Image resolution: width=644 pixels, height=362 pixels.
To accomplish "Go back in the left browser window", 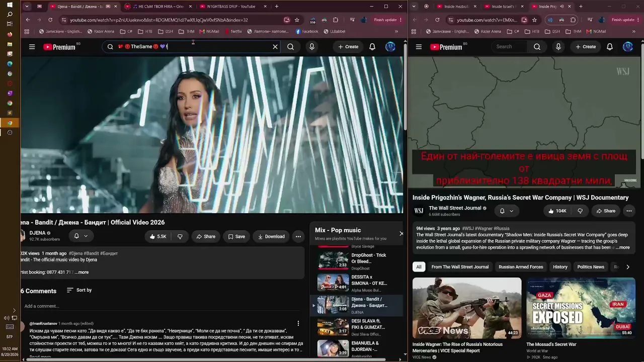I will [28, 20].
